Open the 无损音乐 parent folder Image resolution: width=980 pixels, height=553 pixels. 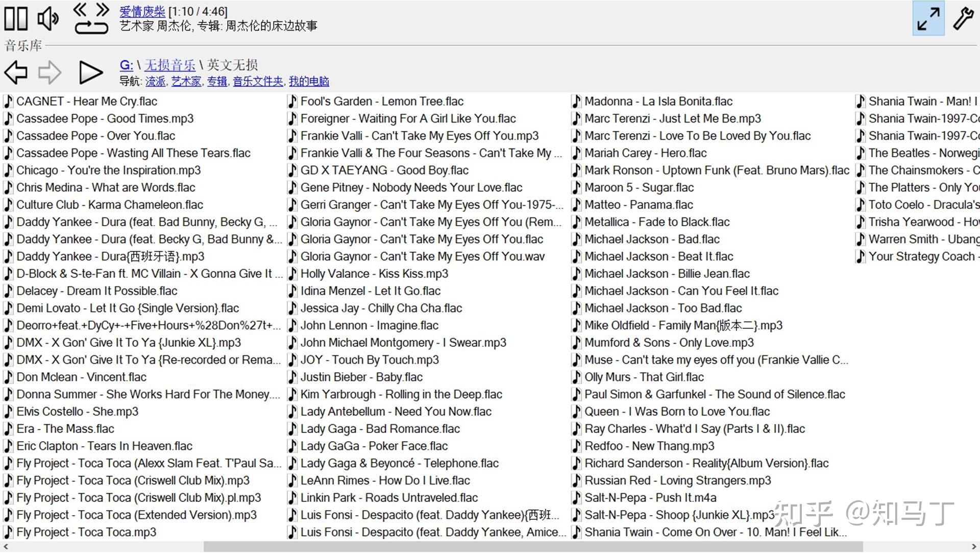pyautogui.click(x=169, y=65)
